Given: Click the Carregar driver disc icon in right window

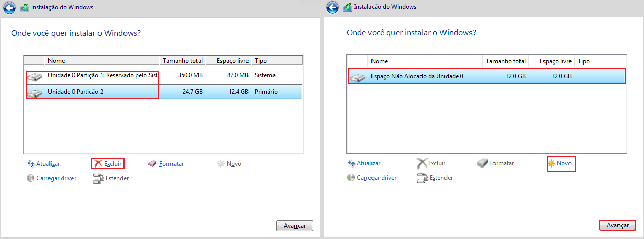Looking at the screenshot, I should [x=351, y=178].
